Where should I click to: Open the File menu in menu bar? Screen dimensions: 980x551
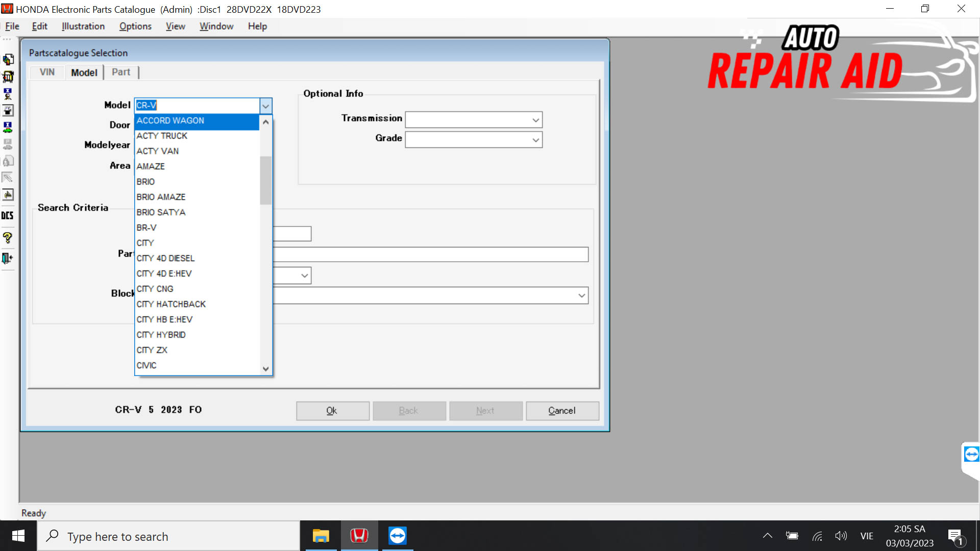[x=11, y=26]
